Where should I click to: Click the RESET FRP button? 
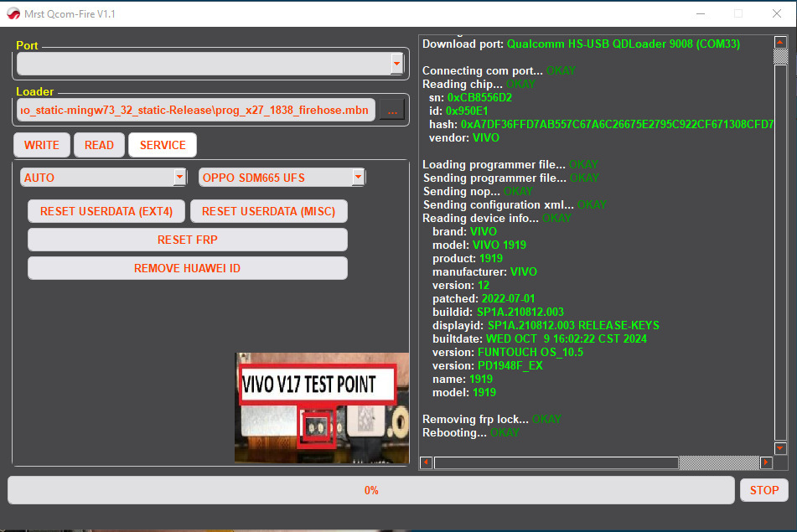click(188, 240)
